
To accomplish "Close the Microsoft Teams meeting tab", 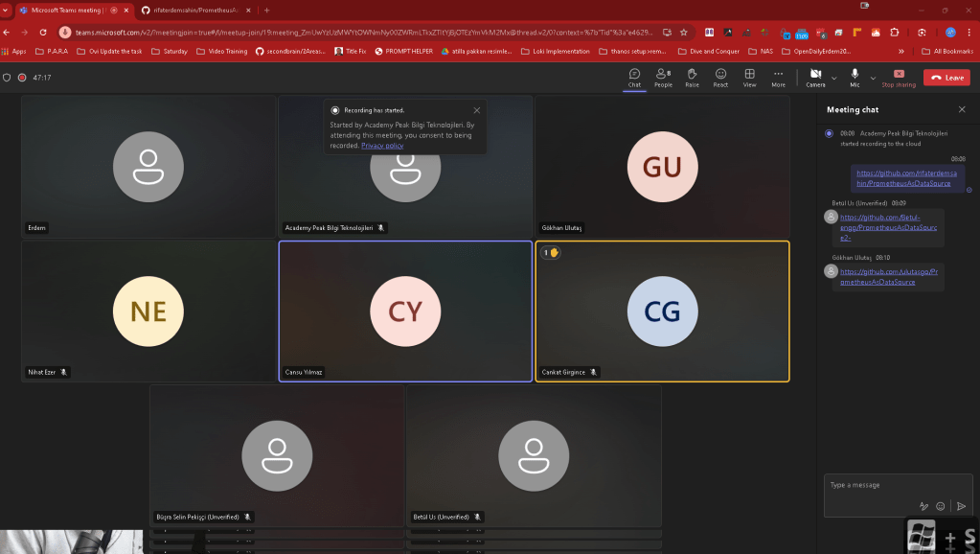I will click(x=126, y=10).
